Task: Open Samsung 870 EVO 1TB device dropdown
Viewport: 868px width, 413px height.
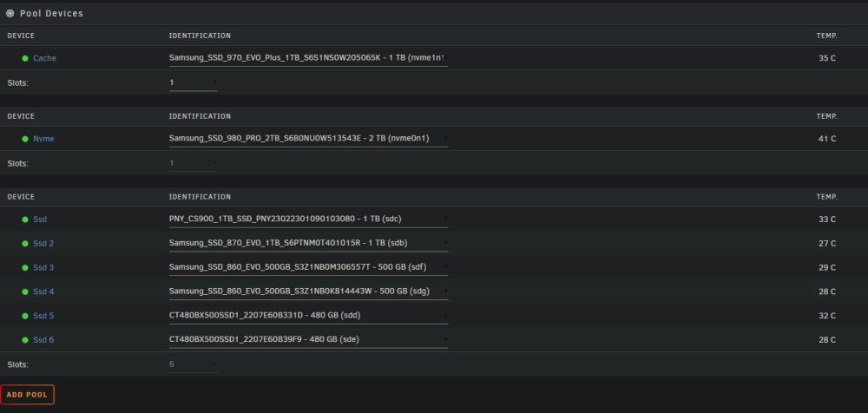Action: 308,244
